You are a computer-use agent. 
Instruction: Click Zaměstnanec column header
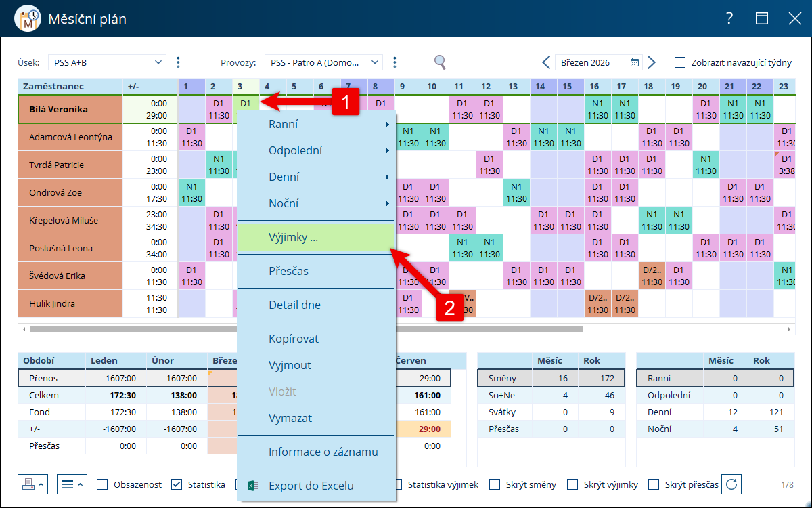click(70, 87)
